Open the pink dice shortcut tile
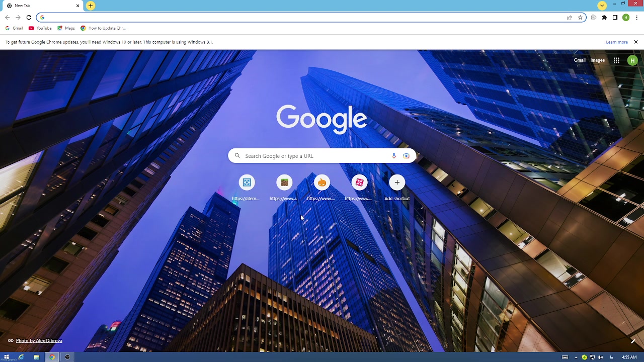644x362 pixels. pyautogui.click(x=359, y=188)
